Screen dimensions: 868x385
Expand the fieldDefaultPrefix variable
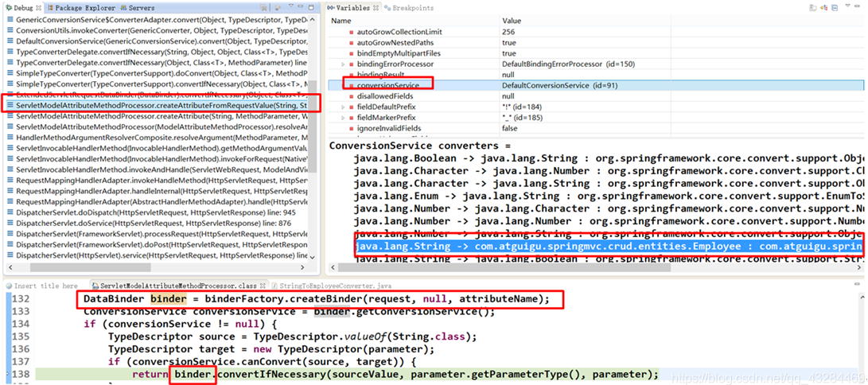(x=343, y=107)
